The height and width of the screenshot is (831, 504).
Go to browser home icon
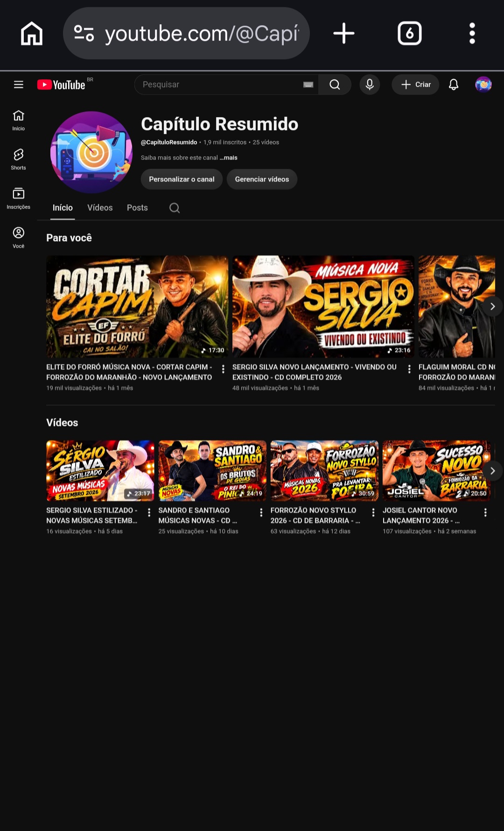pyautogui.click(x=32, y=34)
